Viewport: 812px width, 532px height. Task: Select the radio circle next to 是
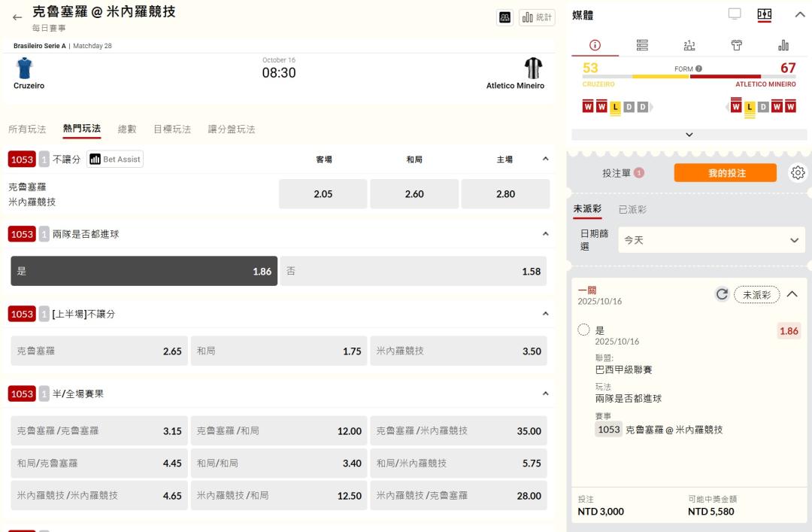click(x=583, y=330)
